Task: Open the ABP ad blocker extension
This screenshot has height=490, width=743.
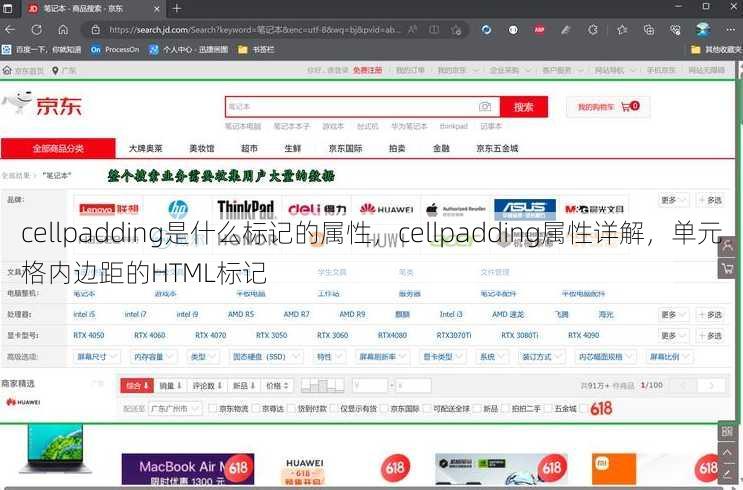Action: point(539,29)
